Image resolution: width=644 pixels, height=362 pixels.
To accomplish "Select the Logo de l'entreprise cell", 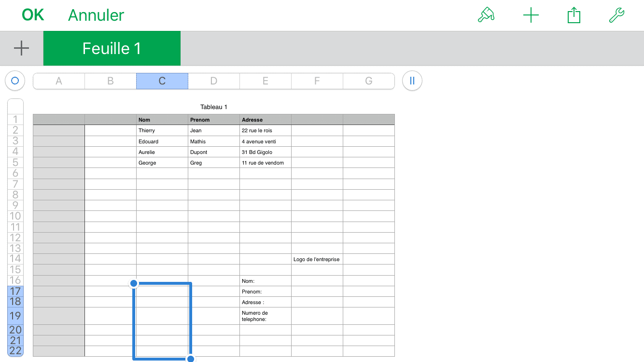I will tap(317, 259).
